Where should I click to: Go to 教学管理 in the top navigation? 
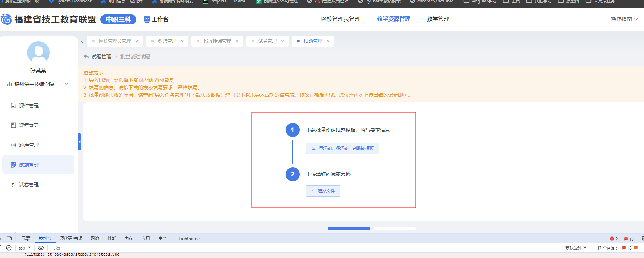(x=438, y=19)
